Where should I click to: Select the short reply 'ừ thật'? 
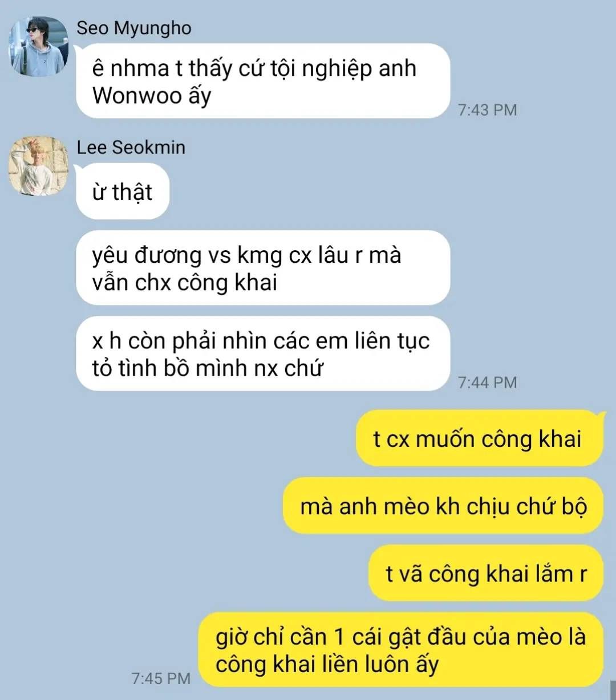tap(123, 192)
